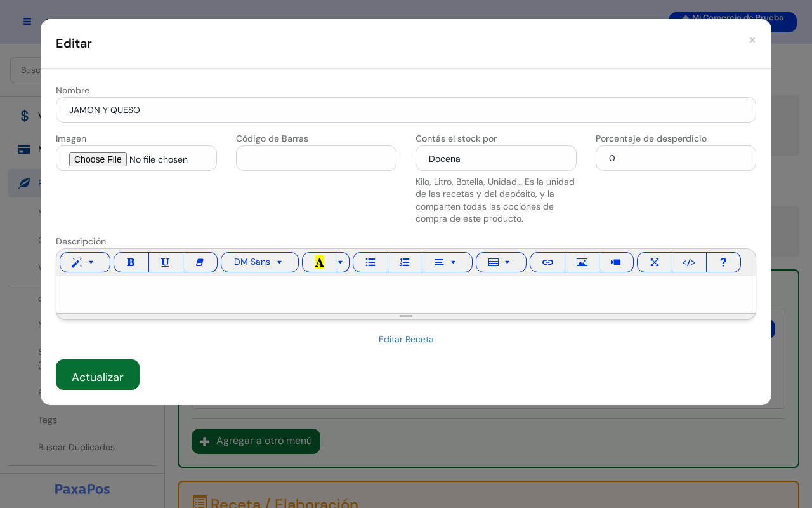Select Tags in background sidebar

pyautogui.click(x=48, y=420)
